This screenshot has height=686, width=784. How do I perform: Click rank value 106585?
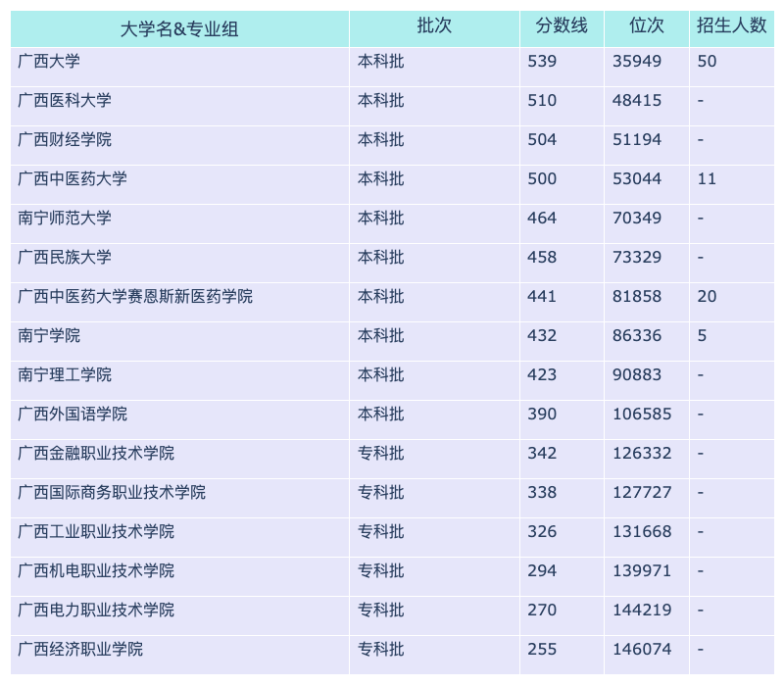pos(642,414)
